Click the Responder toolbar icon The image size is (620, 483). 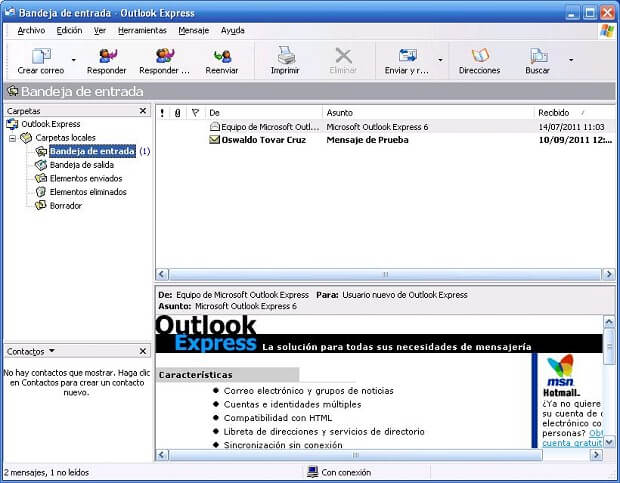(106, 56)
